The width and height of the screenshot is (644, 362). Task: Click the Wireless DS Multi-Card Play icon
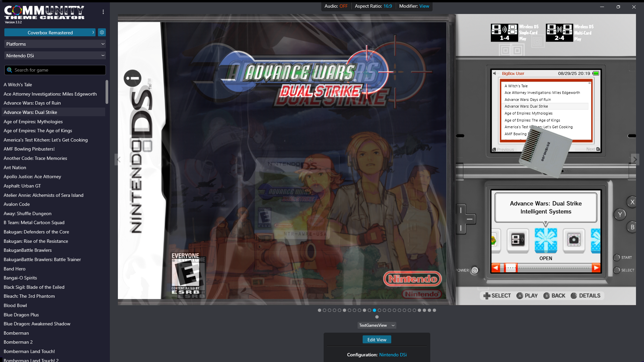(559, 33)
